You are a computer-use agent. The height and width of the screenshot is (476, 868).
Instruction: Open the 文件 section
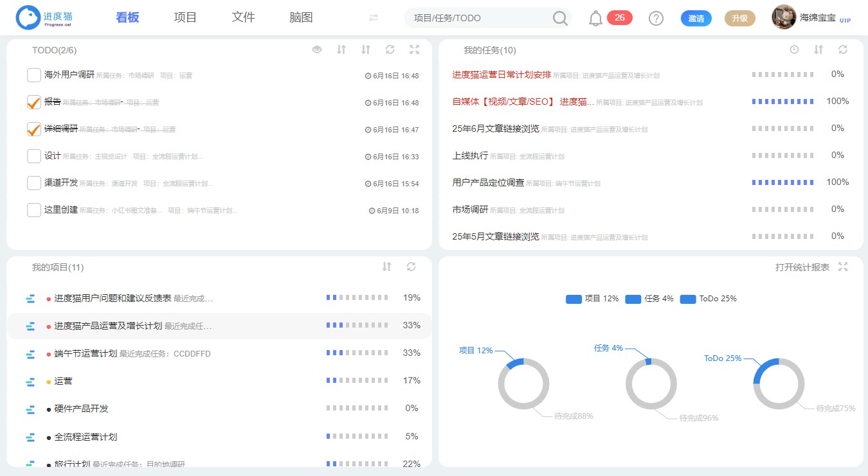tap(243, 17)
